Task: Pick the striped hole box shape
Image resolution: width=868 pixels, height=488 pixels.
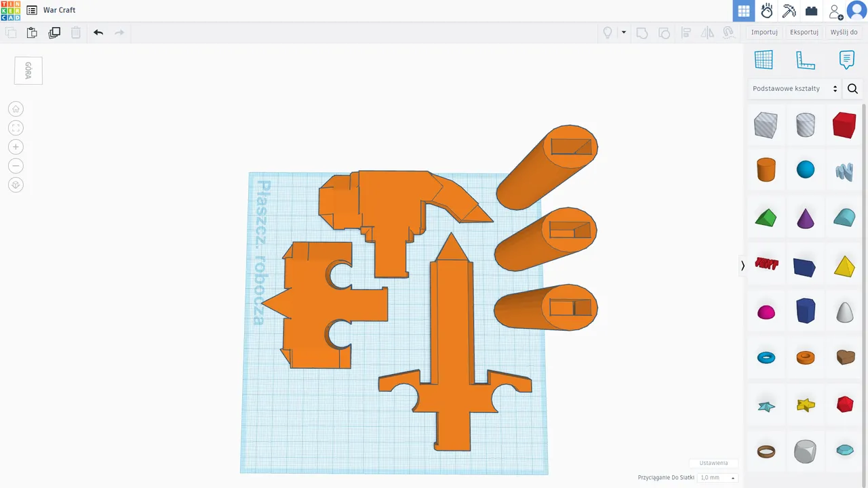Action: coord(766,125)
